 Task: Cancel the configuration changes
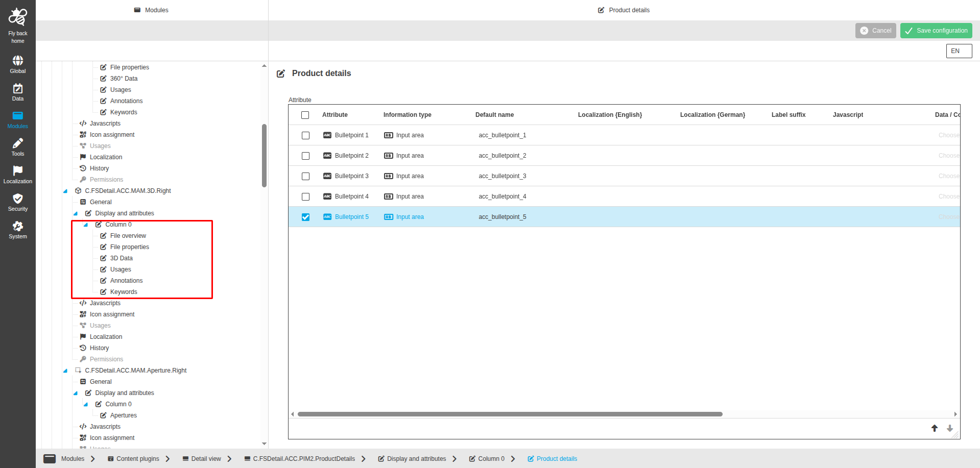[876, 31]
